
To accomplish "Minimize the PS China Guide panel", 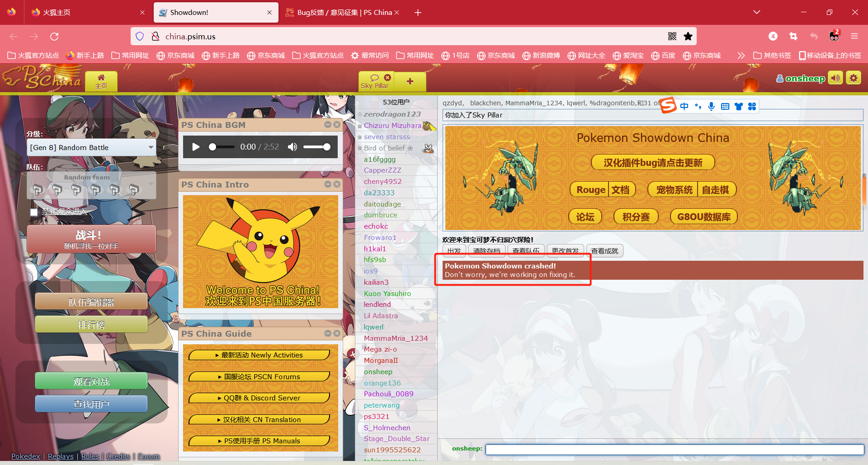I will pyautogui.click(x=328, y=333).
